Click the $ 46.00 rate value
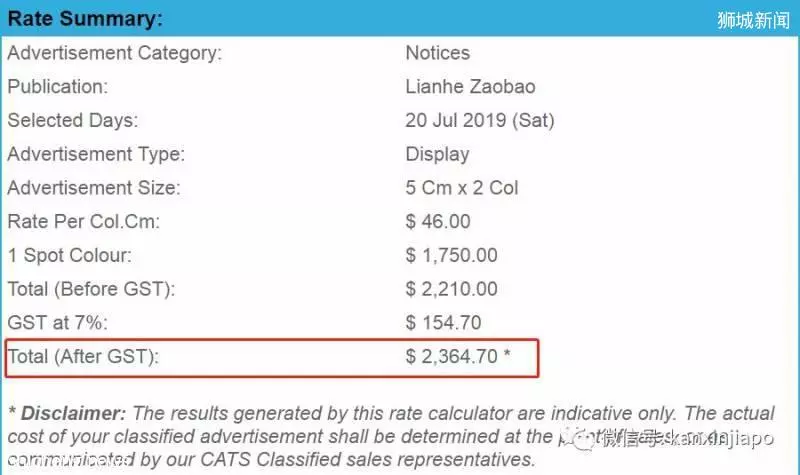 pyautogui.click(x=438, y=221)
